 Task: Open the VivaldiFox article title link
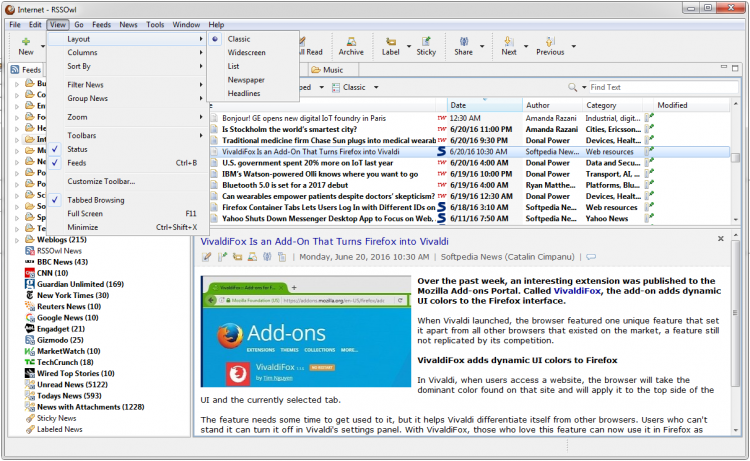pyautogui.click(x=324, y=241)
